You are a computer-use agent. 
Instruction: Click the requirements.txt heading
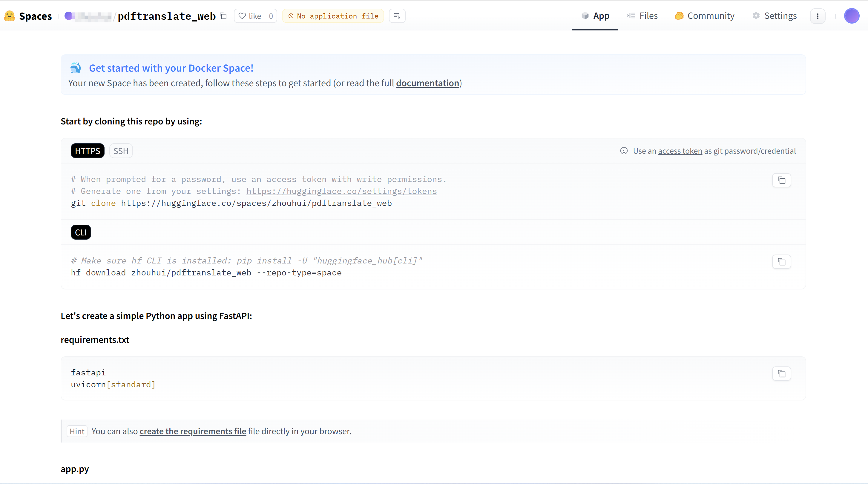click(95, 340)
